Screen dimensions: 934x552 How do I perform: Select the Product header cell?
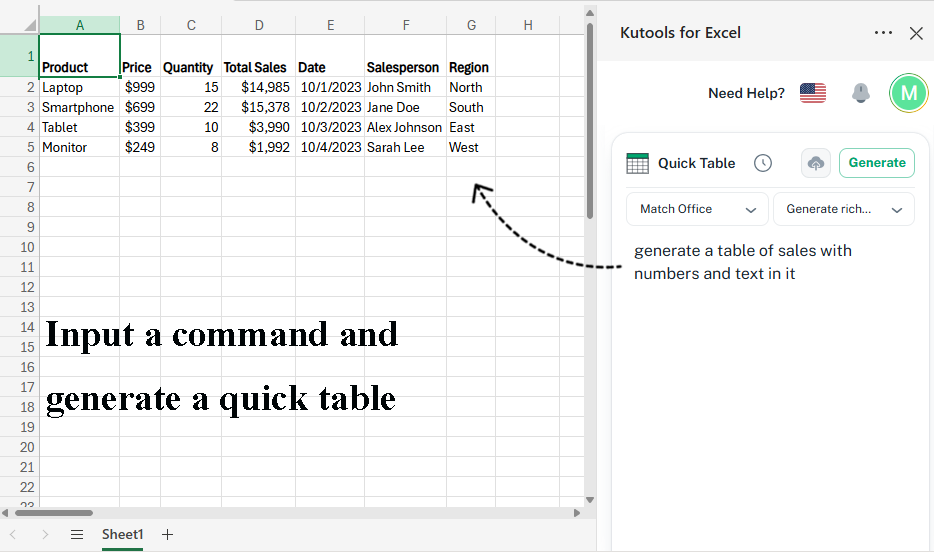click(79, 56)
